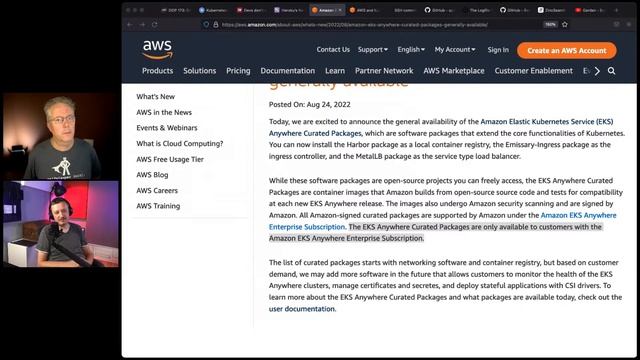Go back to previous page
The height and width of the screenshot is (360, 640).
pos(130,24)
